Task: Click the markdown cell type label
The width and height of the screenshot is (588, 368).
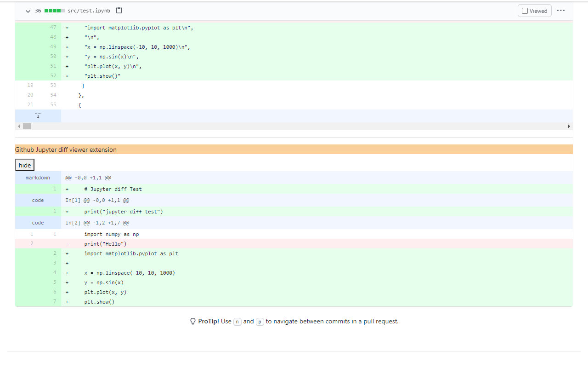Action: [x=38, y=178]
